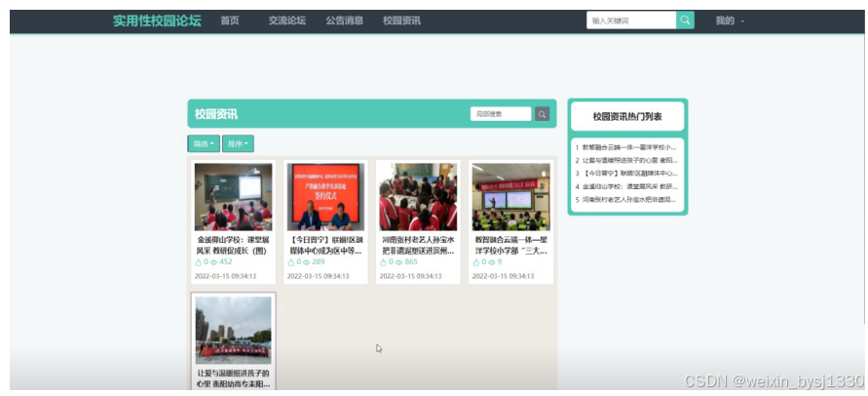Open the red signing ceremony thumbnail
The image size is (868, 396).
tap(325, 197)
